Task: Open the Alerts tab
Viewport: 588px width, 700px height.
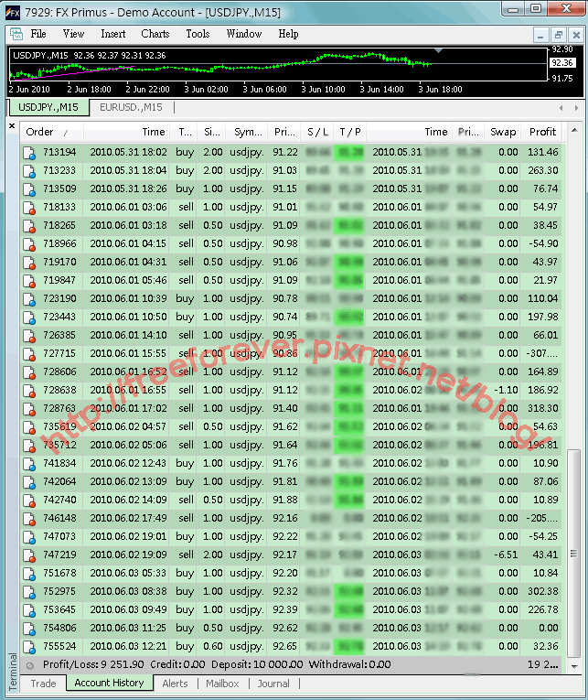Action: tap(175, 684)
